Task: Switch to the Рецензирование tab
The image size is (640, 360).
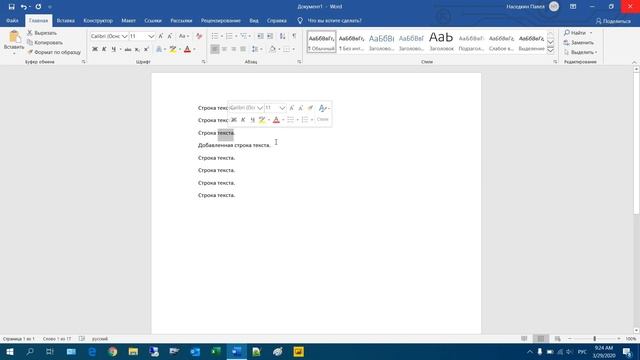Action: 220,20
